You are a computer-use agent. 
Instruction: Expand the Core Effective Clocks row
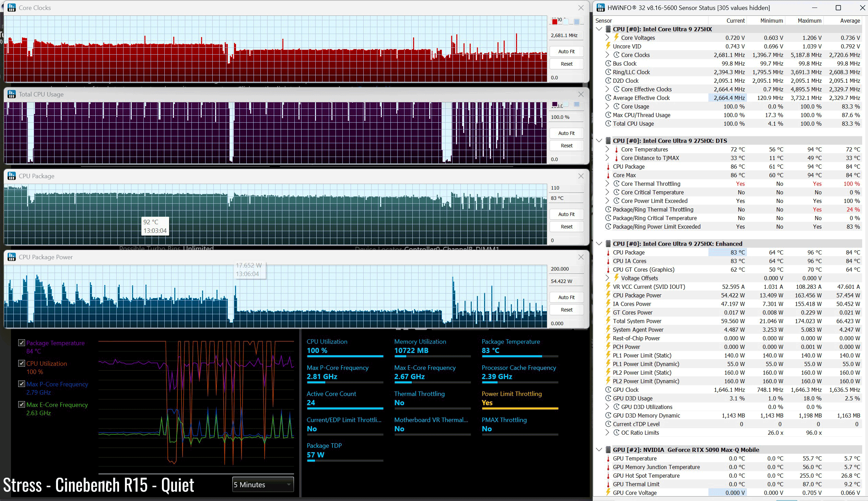coord(607,90)
